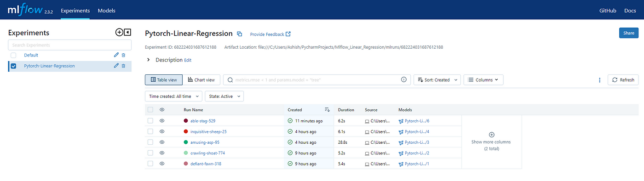The image size is (644, 181).
Task: Click the create new experiment plus icon
Action: [x=119, y=32]
